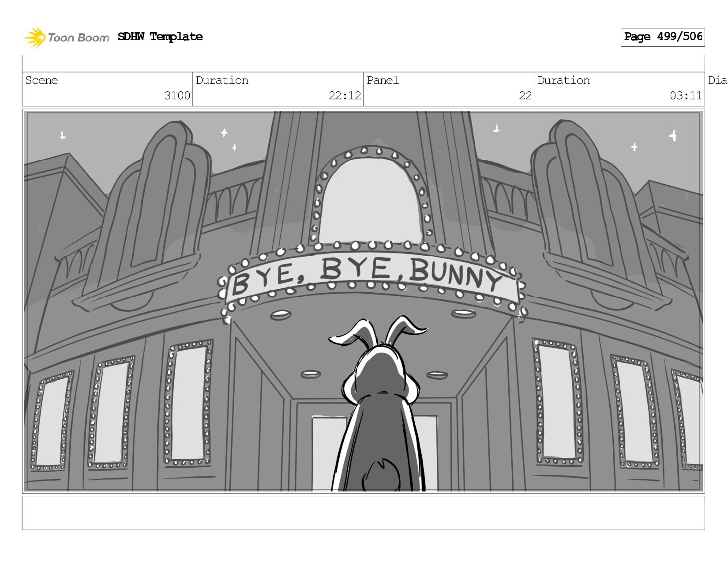Select the scene number 3100

177,95
